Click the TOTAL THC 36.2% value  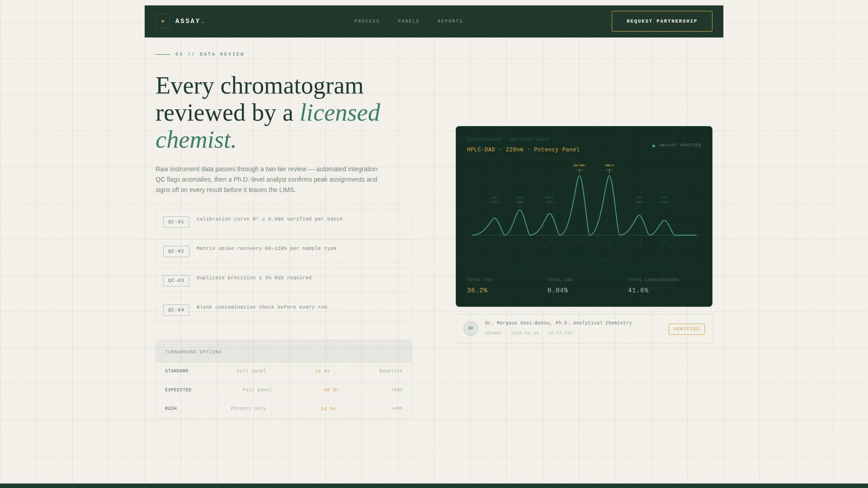477,291
